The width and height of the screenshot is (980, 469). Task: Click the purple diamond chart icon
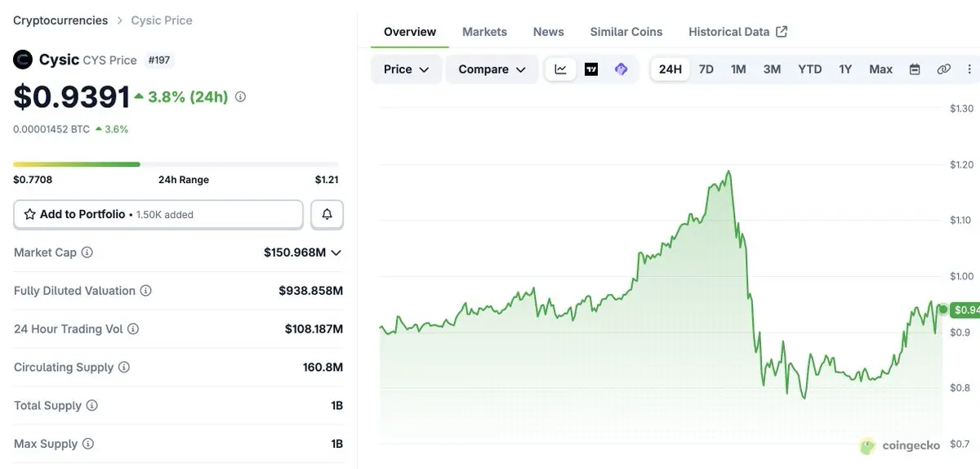coord(621,69)
